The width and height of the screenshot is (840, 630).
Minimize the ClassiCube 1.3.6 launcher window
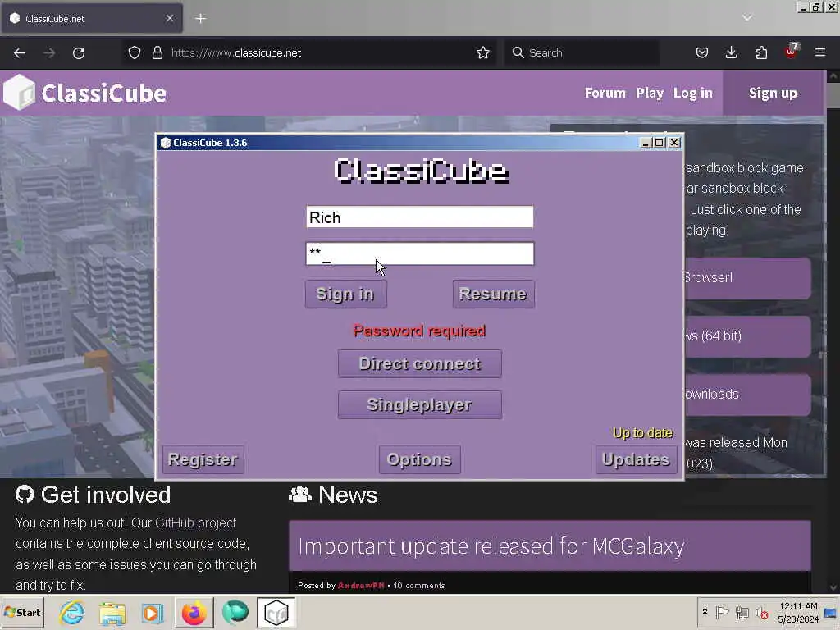[645, 143]
